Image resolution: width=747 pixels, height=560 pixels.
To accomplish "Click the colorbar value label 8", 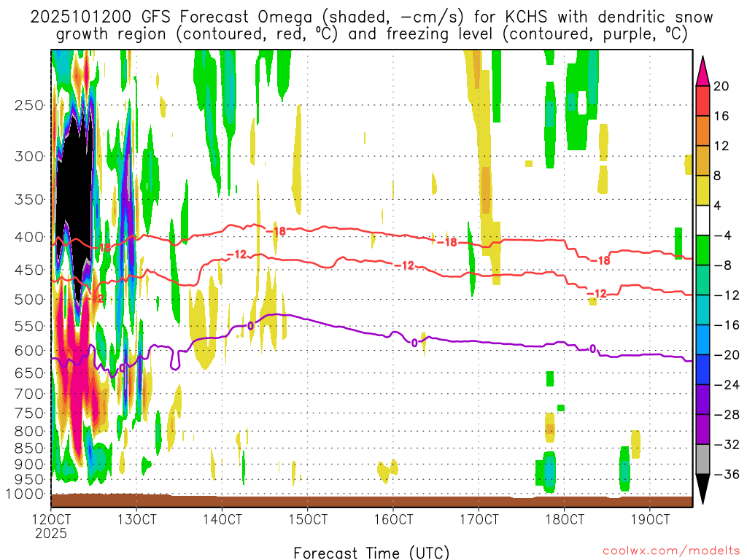I will tap(718, 176).
